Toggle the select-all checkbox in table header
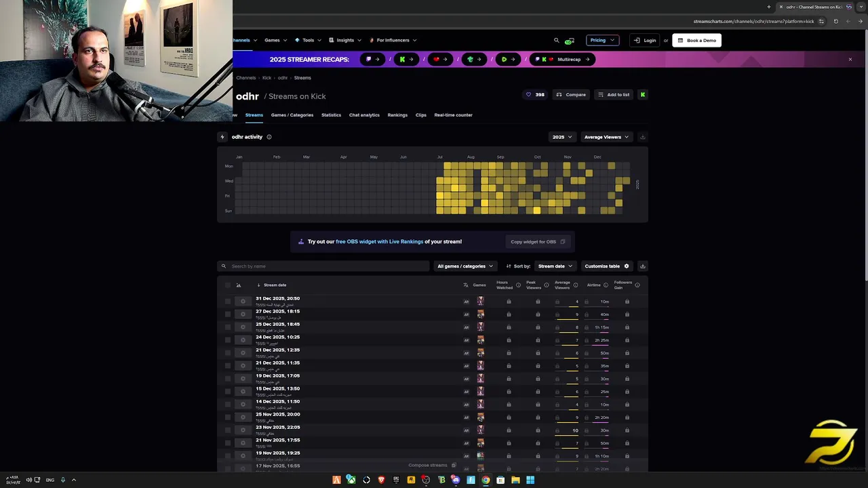 228,285
